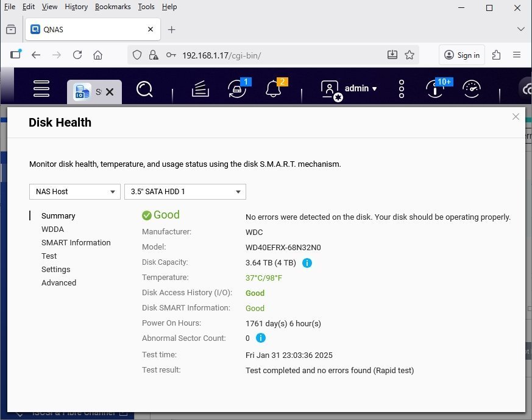Go to the Advanced section
The height and width of the screenshot is (420, 532).
pyautogui.click(x=59, y=283)
